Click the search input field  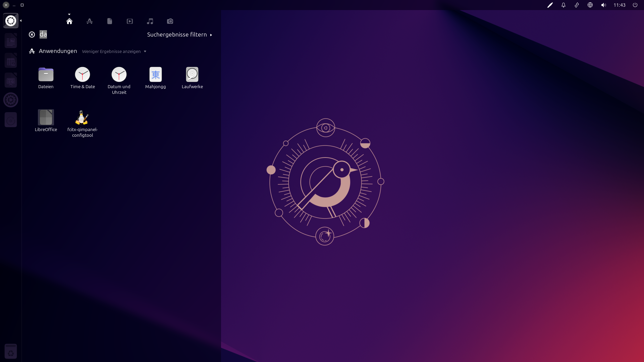pos(91,35)
